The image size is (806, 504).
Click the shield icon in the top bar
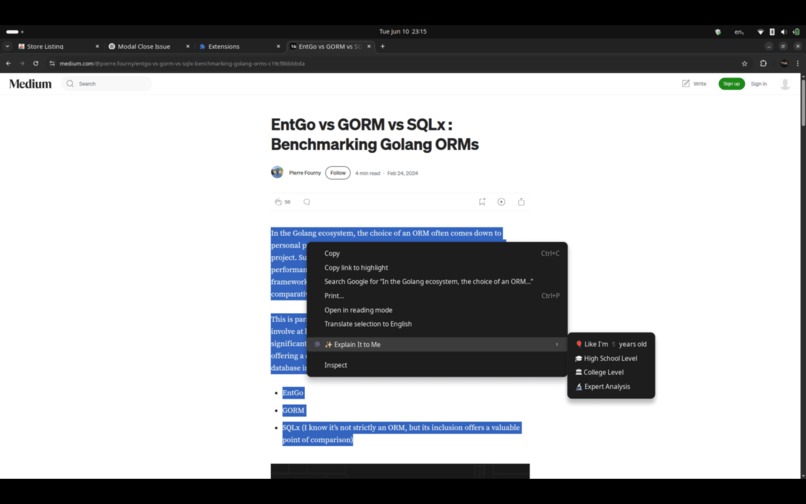(718, 32)
